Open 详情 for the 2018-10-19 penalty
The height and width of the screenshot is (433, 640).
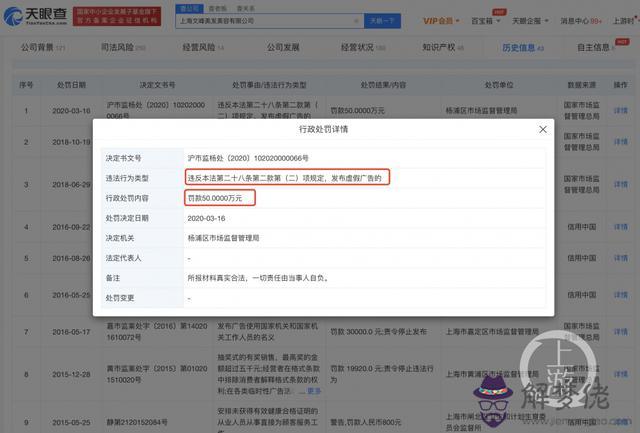[620, 142]
